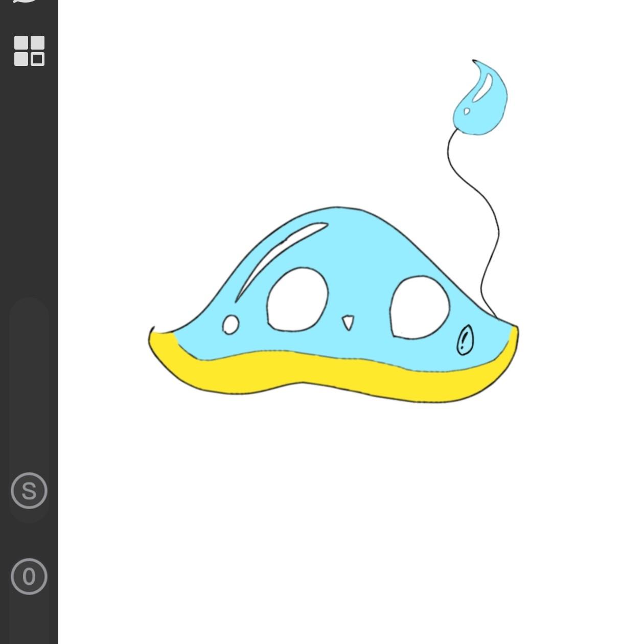Click the lower slider track below the 0 button
Image resolution: width=644 pixels, height=644 pixels.
29,624
